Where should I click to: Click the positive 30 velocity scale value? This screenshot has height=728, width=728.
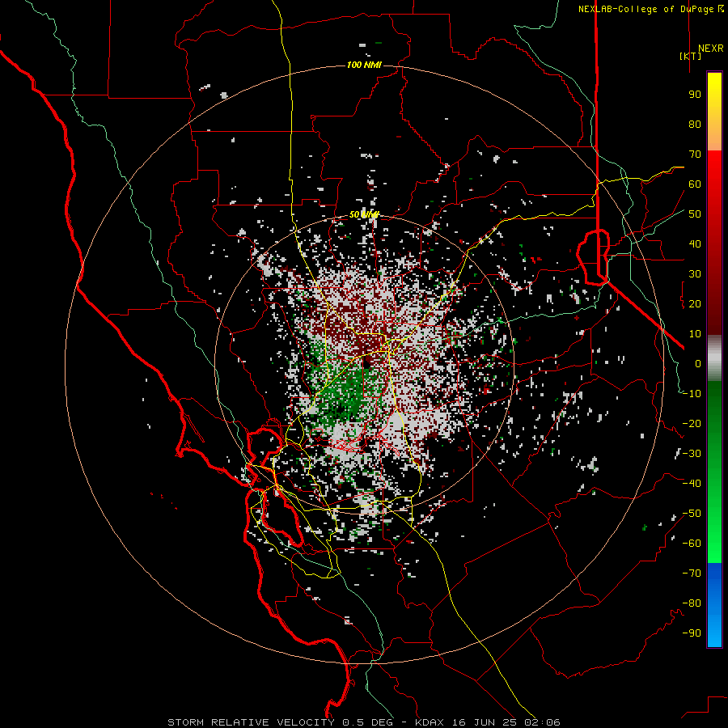(695, 274)
